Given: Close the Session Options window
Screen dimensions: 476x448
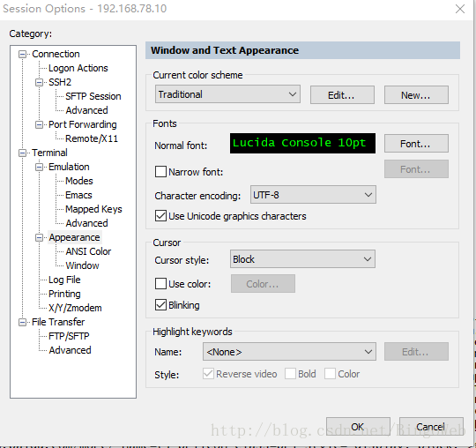Looking at the screenshot, I should [x=460, y=9].
